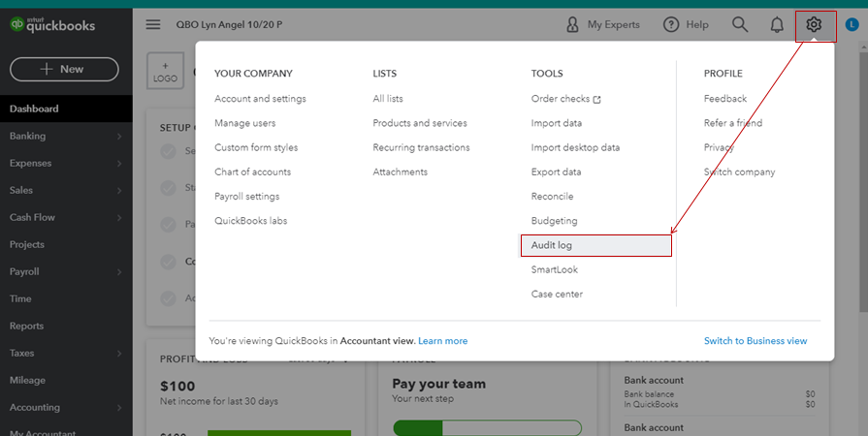The image size is (868, 436).
Task: Click the external link icon beside Order checks
Action: pos(596,100)
